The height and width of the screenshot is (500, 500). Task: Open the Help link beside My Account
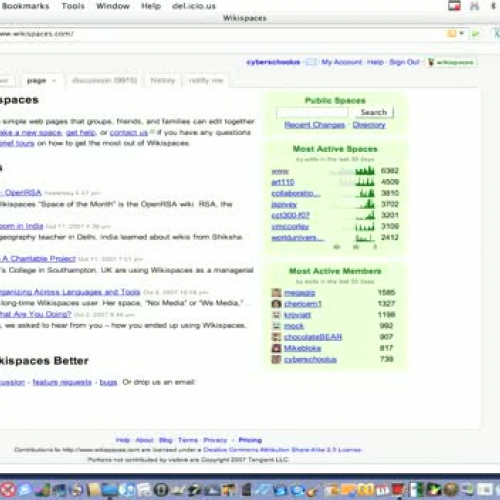[x=375, y=62]
